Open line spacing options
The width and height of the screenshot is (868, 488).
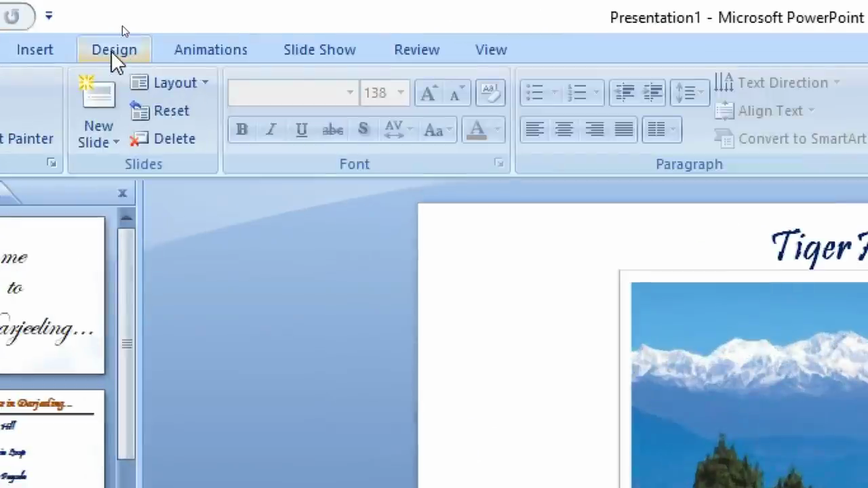690,93
